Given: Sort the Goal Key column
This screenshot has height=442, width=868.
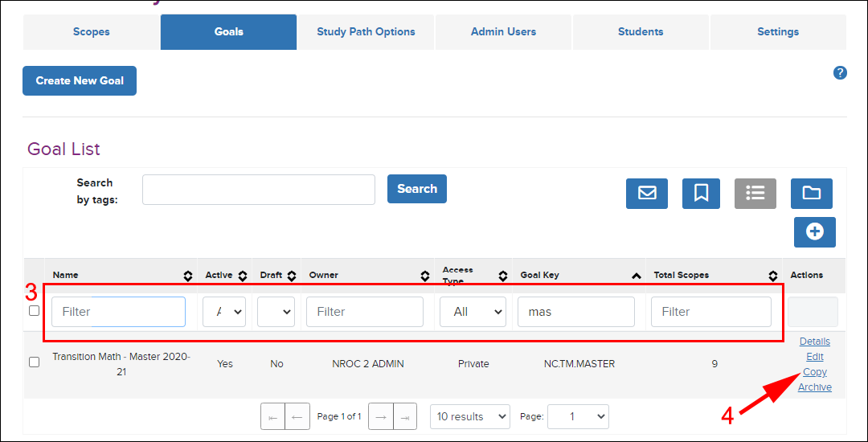Looking at the screenshot, I should point(637,276).
